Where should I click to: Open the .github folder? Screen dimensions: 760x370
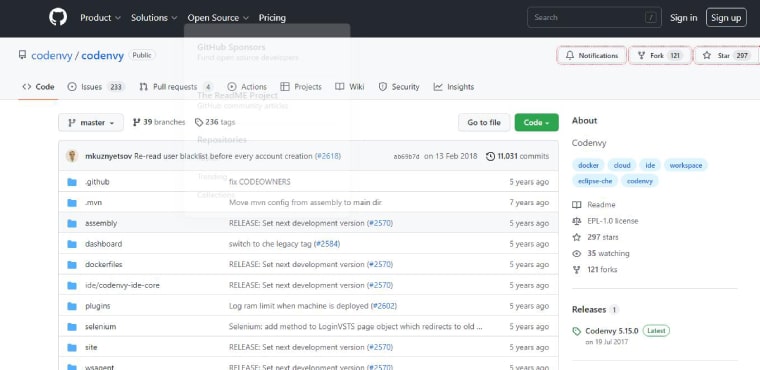[97, 182]
